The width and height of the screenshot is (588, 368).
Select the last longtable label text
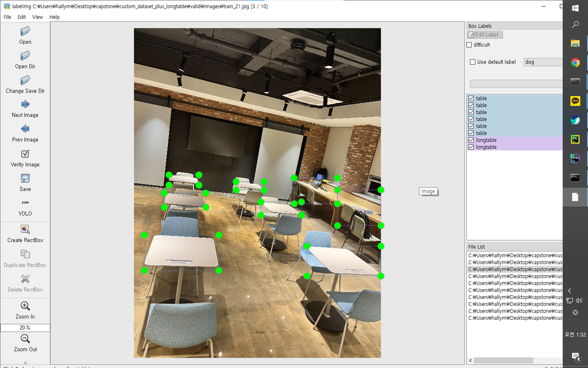[486, 147]
